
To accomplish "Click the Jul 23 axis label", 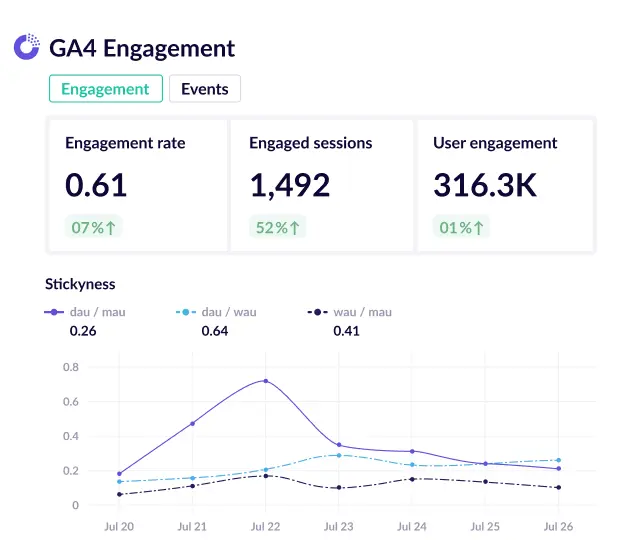I will pyautogui.click(x=339, y=527).
